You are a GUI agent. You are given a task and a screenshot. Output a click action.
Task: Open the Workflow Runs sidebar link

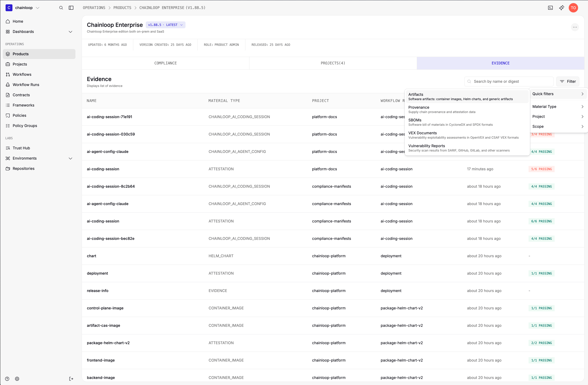tap(39, 85)
